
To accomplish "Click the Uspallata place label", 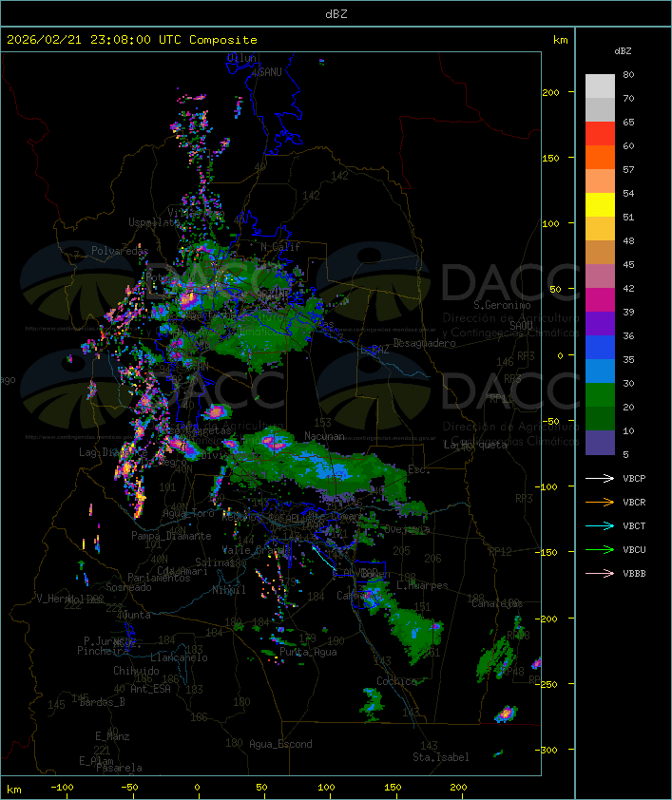I will tap(154, 223).
